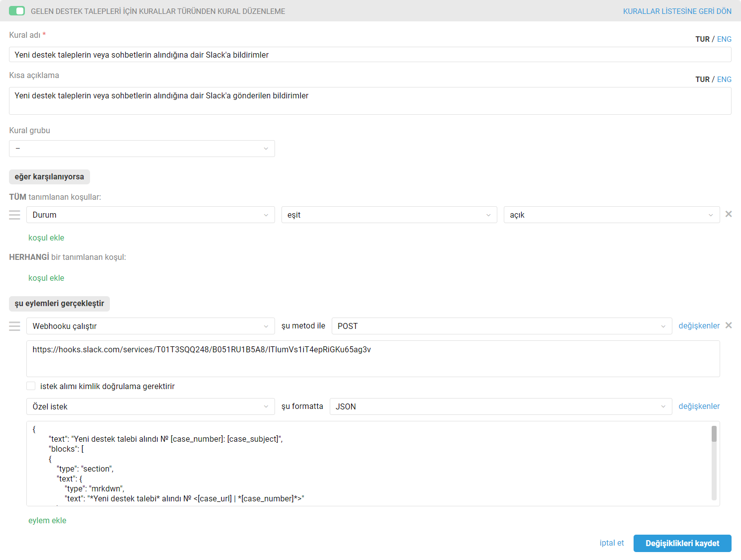Image resolution: width=741 pixels, height=560 pixels.
Task: Click the eğer karşılanıyorsa label
Action: [x=49, y=177]
